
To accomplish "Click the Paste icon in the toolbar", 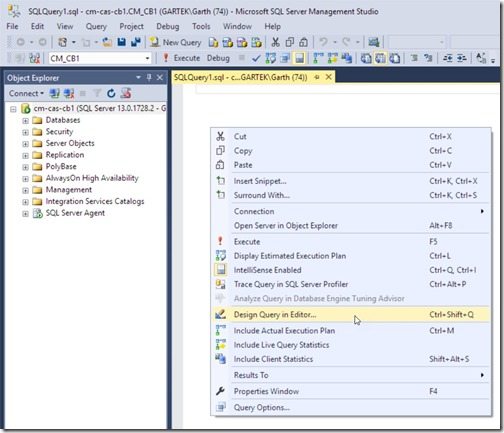I will pos(303,42).
